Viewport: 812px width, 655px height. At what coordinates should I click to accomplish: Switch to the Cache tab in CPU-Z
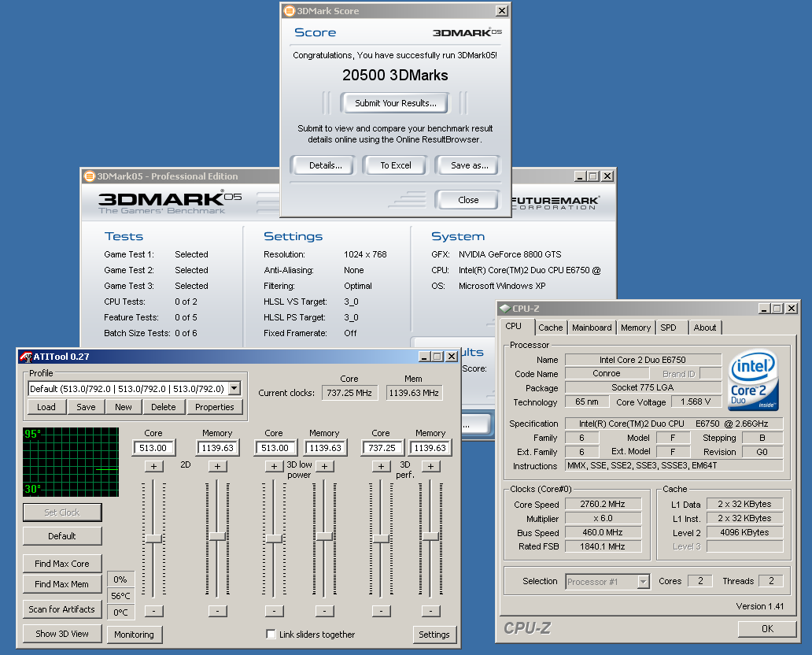point(550,327)
